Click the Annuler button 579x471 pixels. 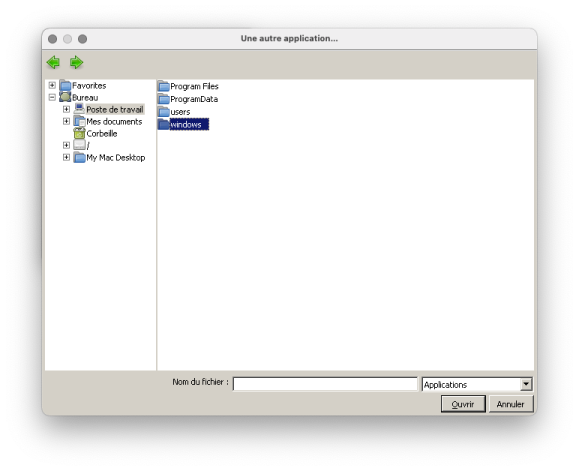click(511, 404)
